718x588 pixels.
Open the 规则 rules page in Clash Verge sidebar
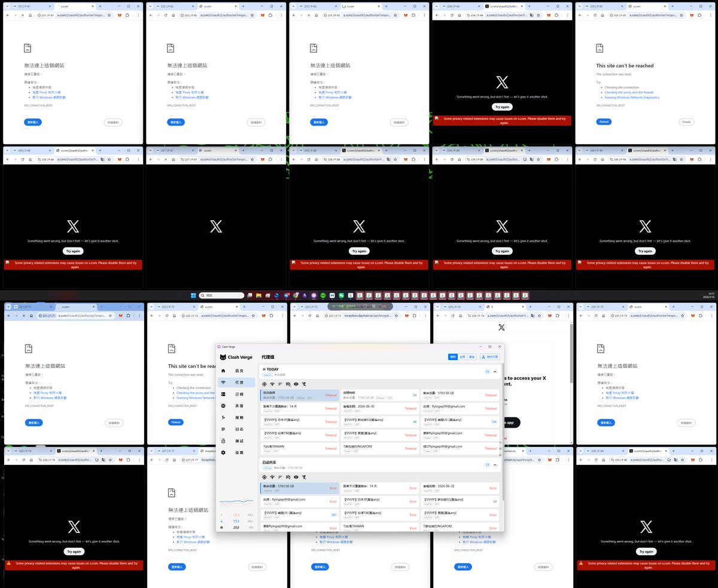tap(238, 418)
